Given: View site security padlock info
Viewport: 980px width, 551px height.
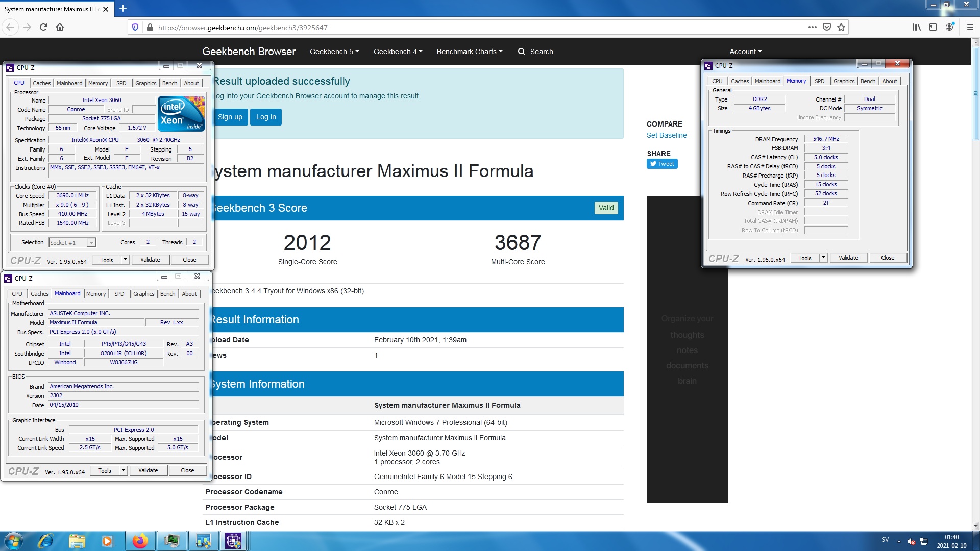Looking at the screenshot, I should 150,27.
